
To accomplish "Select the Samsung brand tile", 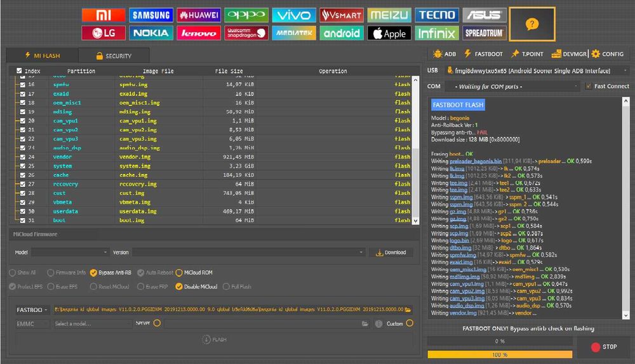I will pos(151,15).
